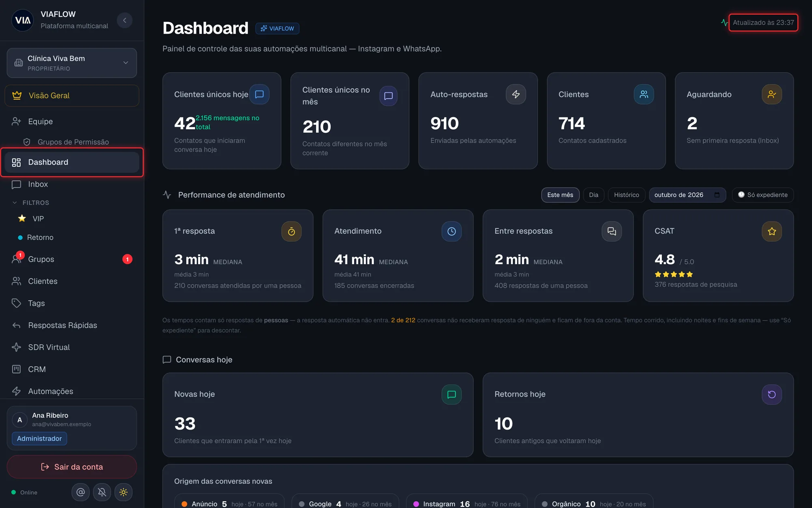Open the CRM page

72,369
